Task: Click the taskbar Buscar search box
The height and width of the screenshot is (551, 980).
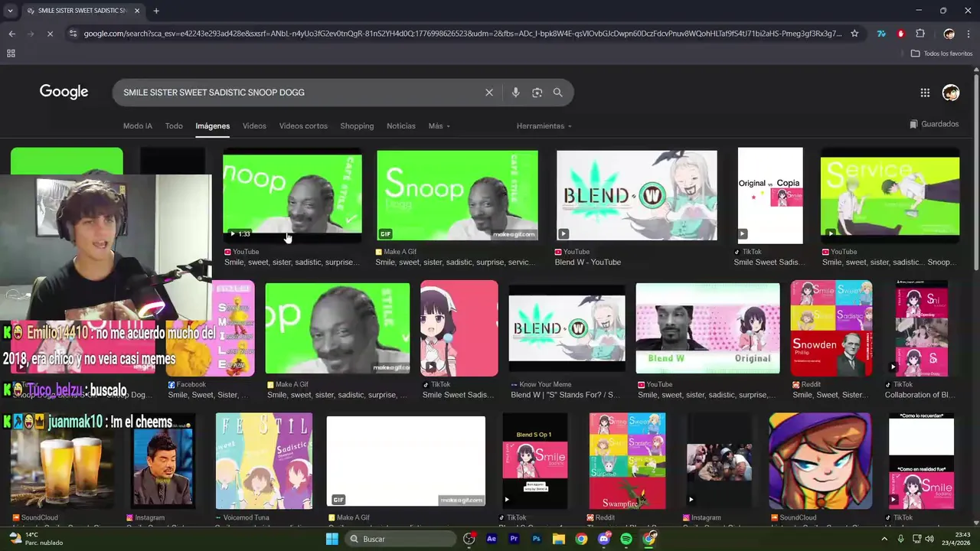Action: click(x=400, y=539)
